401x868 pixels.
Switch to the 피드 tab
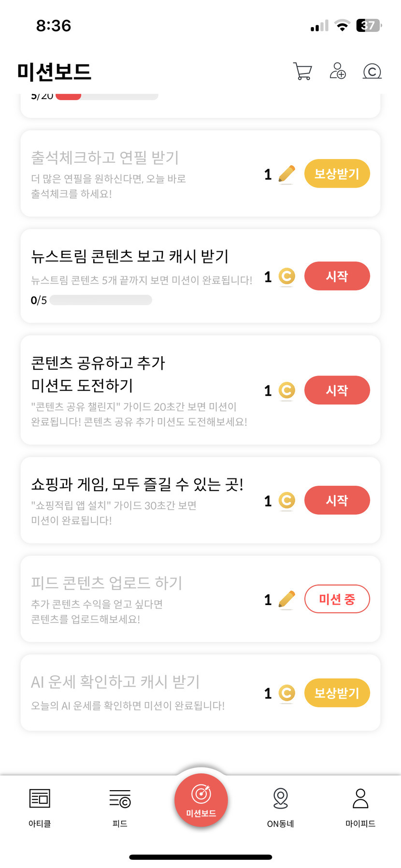(120, 804)
